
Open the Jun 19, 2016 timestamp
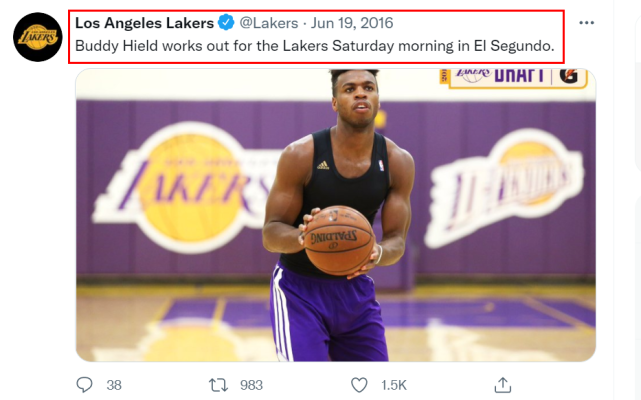352,23
